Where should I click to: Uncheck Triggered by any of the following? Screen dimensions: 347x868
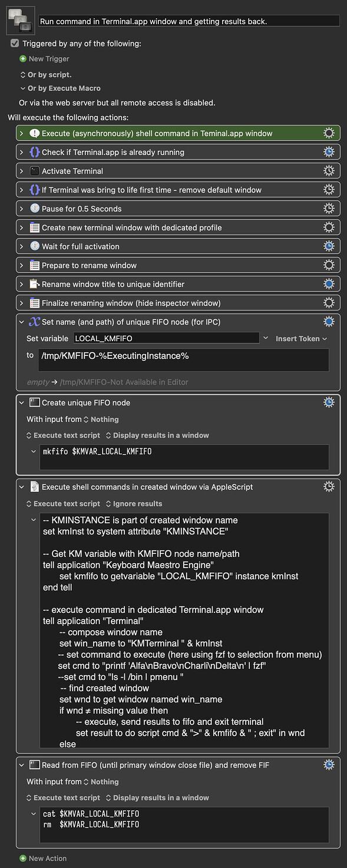[x=14, y=43]
